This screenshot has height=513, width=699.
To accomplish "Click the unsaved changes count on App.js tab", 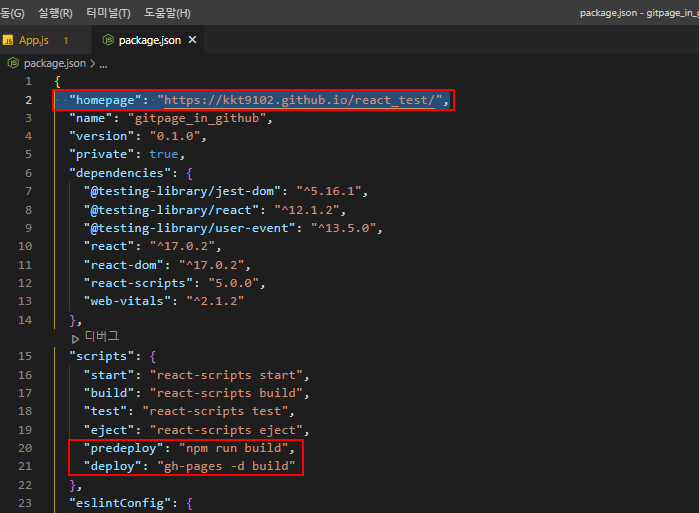I will (66, 41).
